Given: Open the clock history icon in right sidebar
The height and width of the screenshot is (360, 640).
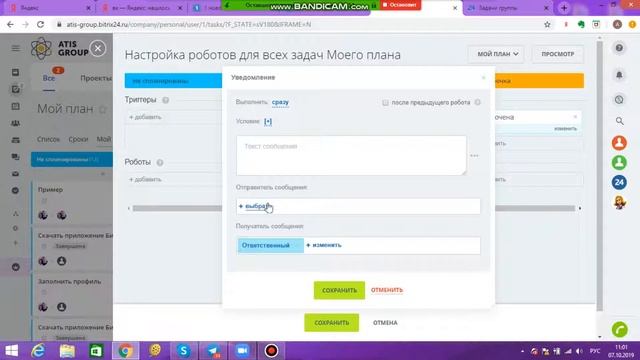Looking at the screenshot, I should point(619,100).
